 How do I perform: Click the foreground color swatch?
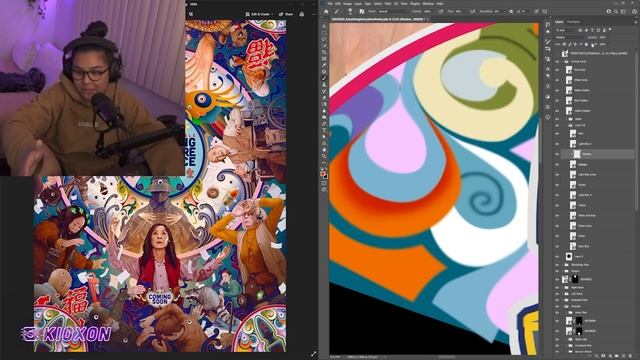[x=323, y=174]
